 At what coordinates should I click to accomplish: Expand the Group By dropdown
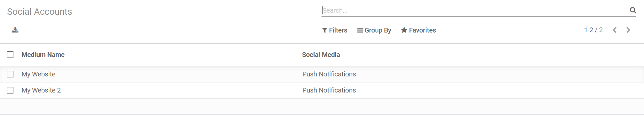coord(374,30)
